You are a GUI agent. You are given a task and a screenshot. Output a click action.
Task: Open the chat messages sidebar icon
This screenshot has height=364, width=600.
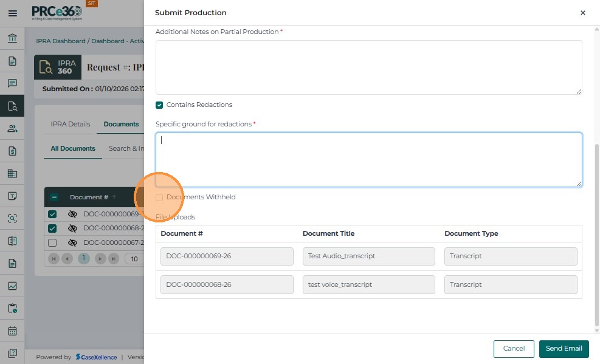(x=12, y=83)
